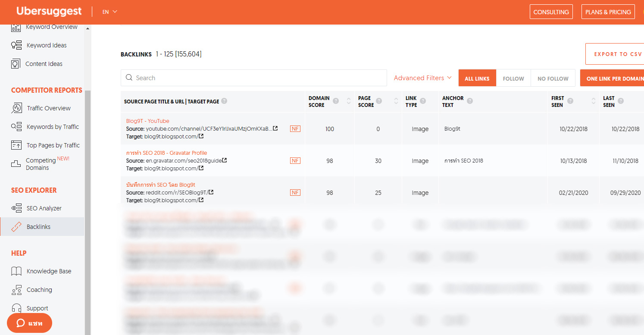Open SEO Analyzer page
This screenshot has width=644, height=335.
44,208
